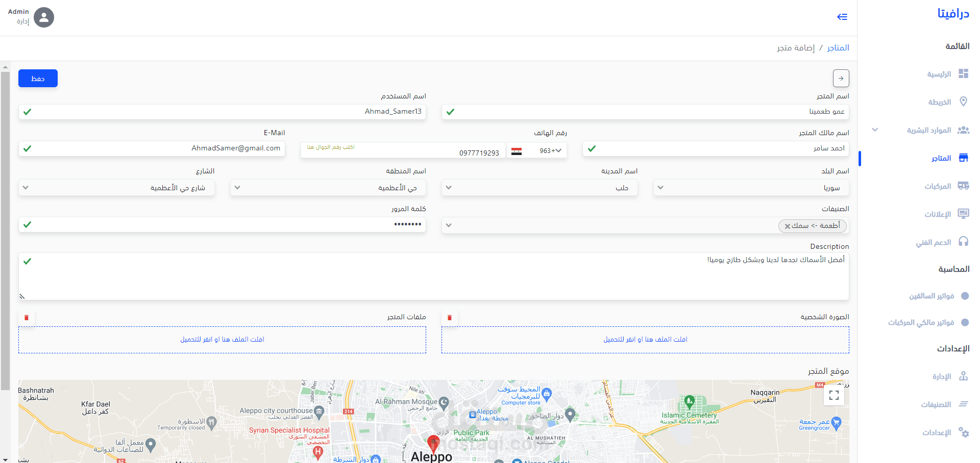Click the Syrian flag icon
This screenshot has width=980, height=463.
pyautogui.click(x=517, y=151)
